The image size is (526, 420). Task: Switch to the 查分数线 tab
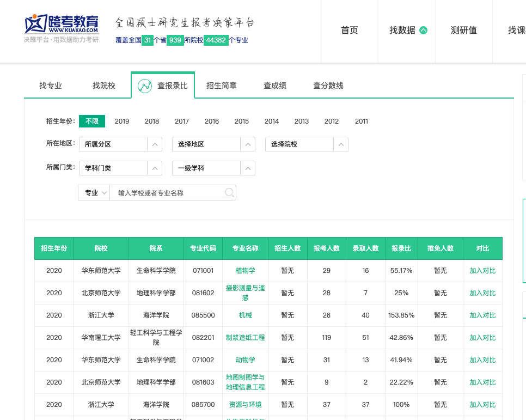click(328, 86)
